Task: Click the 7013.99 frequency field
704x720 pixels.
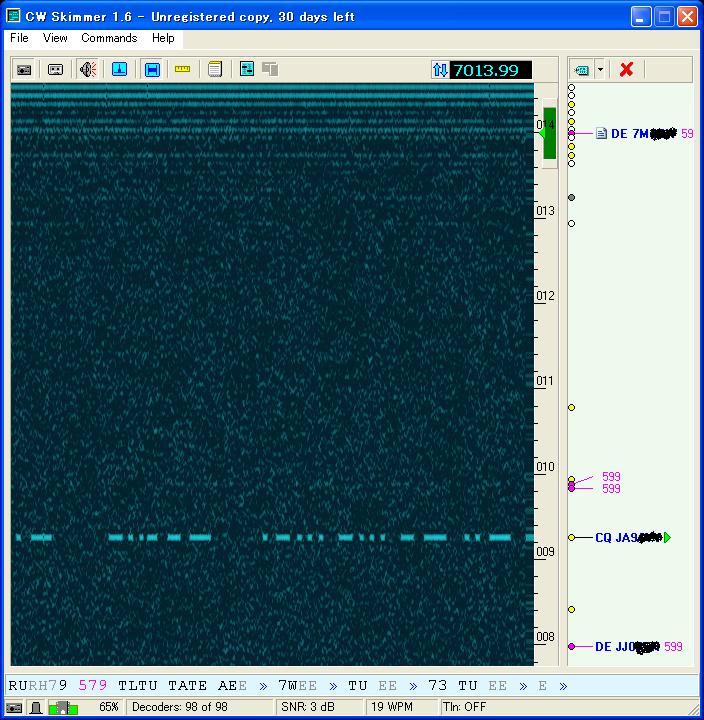Action: [x=491, y=70]
